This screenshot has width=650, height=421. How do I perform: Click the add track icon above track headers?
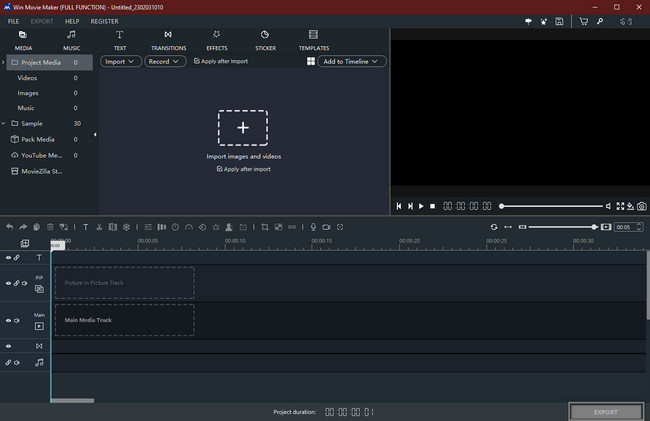tap(25, 243)
